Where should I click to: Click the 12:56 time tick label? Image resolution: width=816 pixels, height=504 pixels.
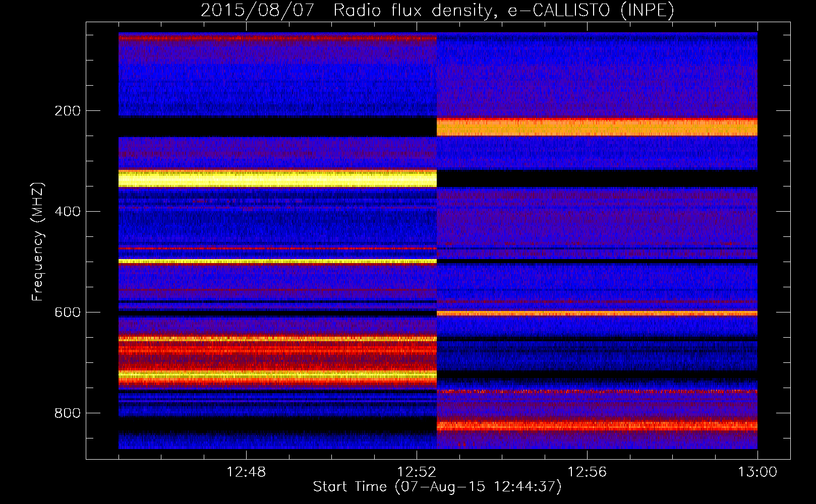[x=587, y=472]
